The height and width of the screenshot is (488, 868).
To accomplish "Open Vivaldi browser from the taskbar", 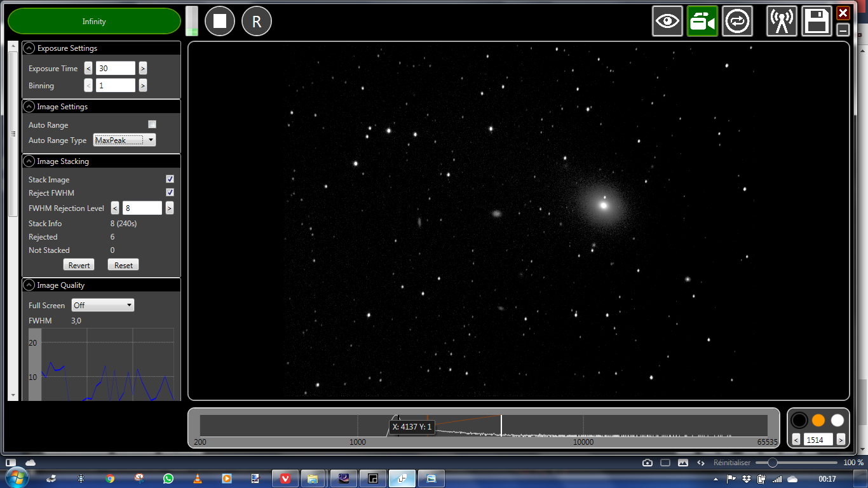I will coord(286,478).
